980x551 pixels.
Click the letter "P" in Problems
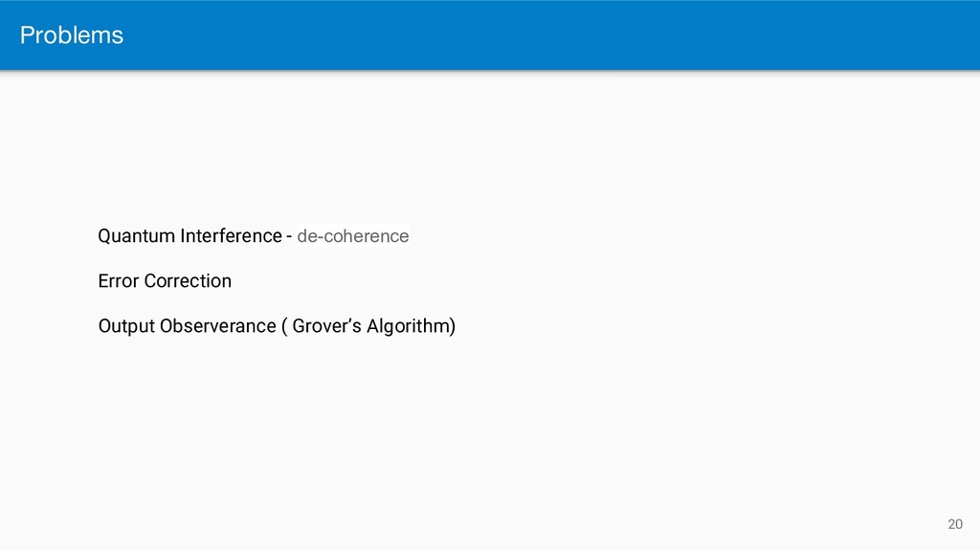click(26, 35)
